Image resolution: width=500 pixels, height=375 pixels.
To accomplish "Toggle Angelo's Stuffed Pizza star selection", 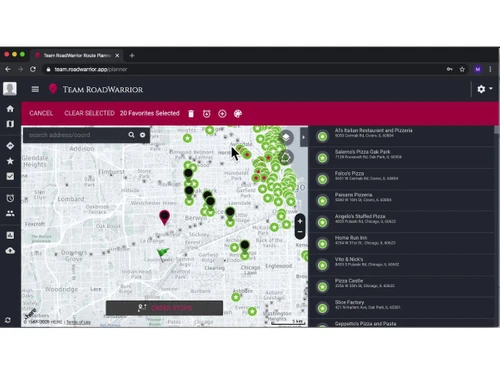I will tap(322, 222).
